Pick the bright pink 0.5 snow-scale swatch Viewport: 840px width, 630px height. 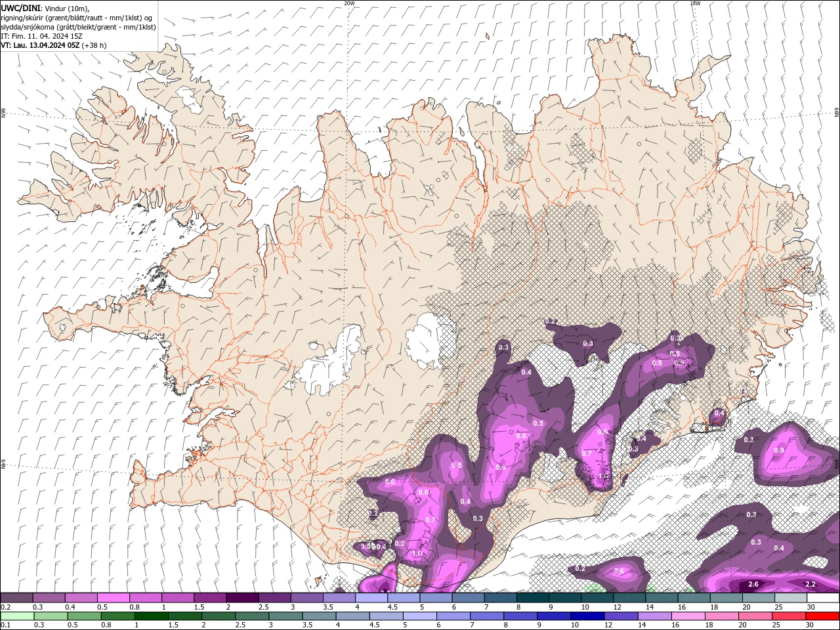pos(113,598)
